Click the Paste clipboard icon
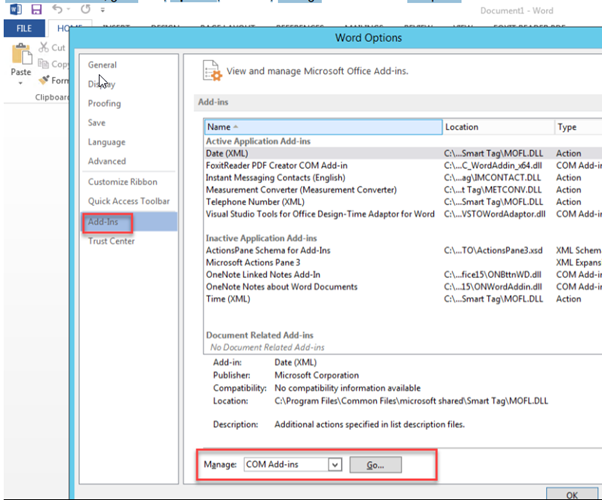Screen dimensions: 602x500 click(22, 55)
